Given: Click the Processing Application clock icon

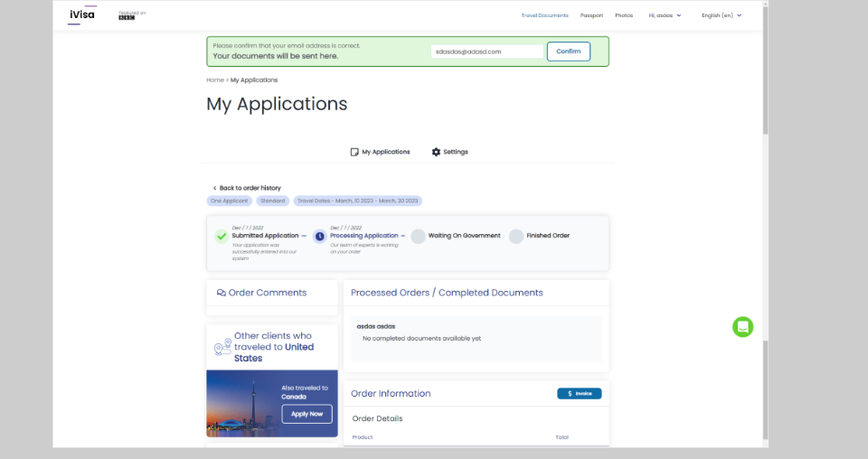Looking at the screenshot, I should 319,236.
